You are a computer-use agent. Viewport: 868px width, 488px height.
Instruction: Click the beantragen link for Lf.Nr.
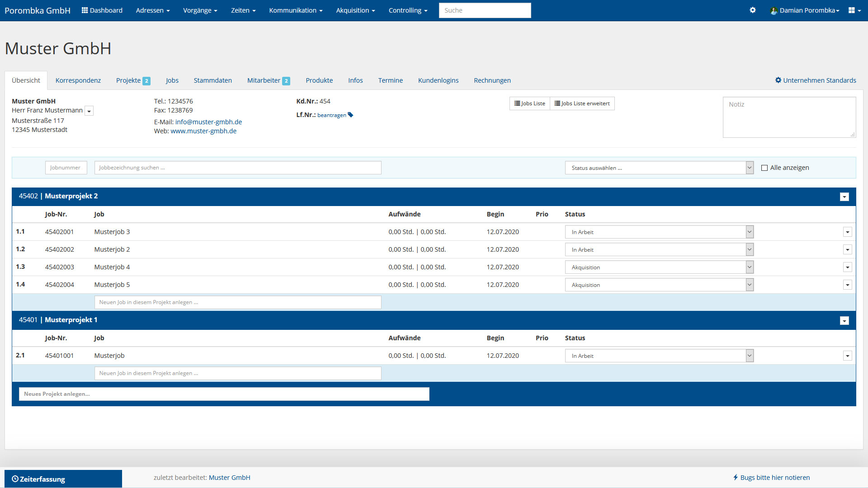332,115
